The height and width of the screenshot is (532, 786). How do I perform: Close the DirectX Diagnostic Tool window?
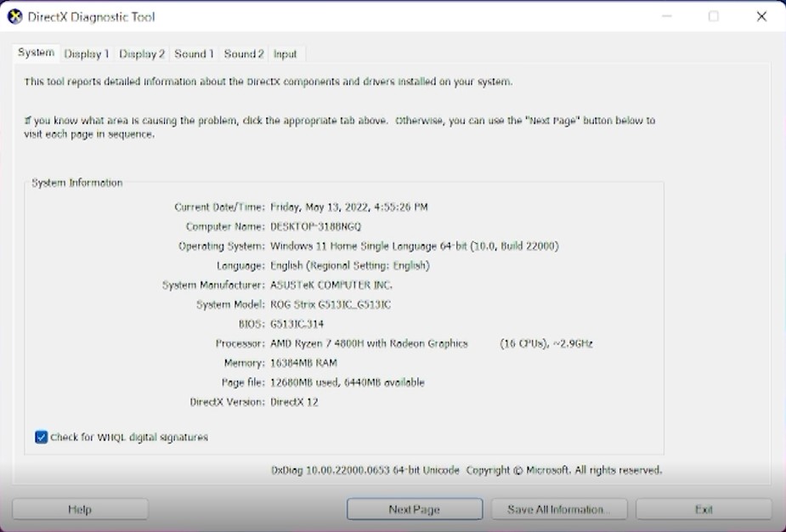761,16
